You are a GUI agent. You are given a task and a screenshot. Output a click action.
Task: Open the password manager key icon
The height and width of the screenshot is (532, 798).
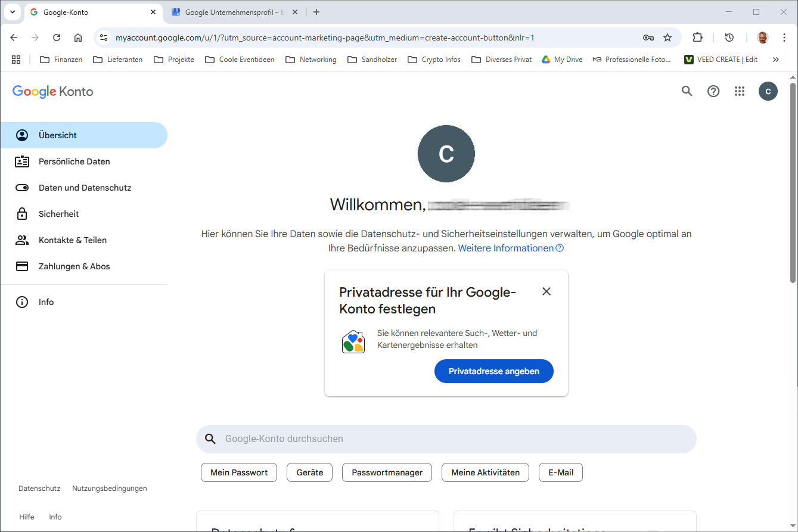tap(648, 38)
